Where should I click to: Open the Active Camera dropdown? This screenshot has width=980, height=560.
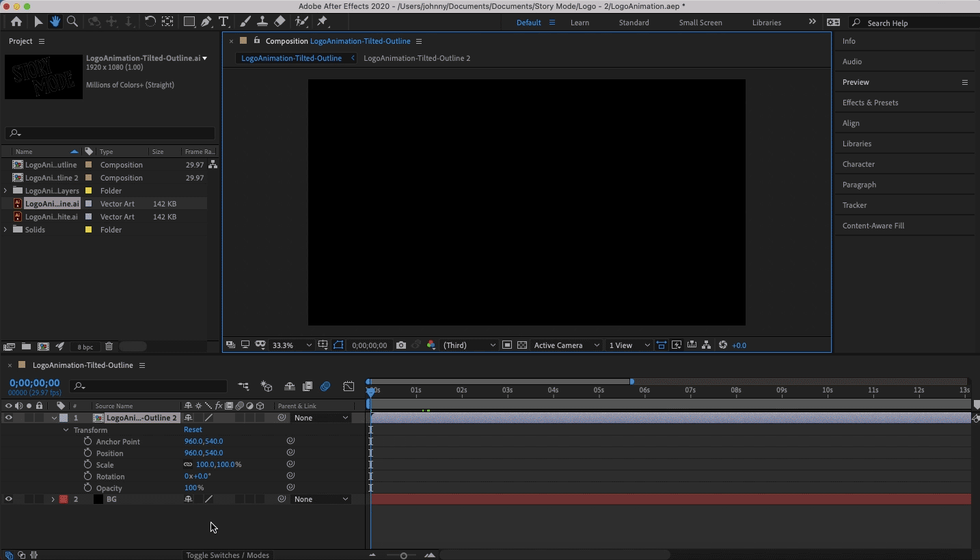(x=567, y=345)
